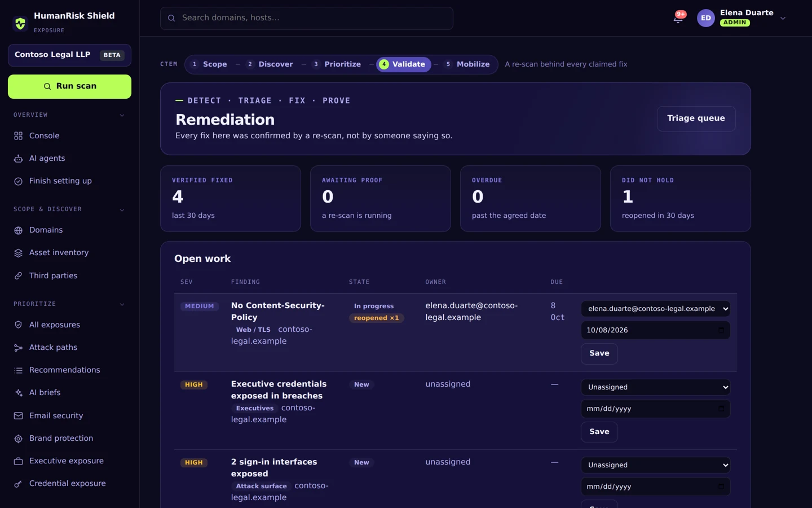Click the Third parties link icon
Image resolution: width=812 pixels, height=508 pixels.
(18, 276)
